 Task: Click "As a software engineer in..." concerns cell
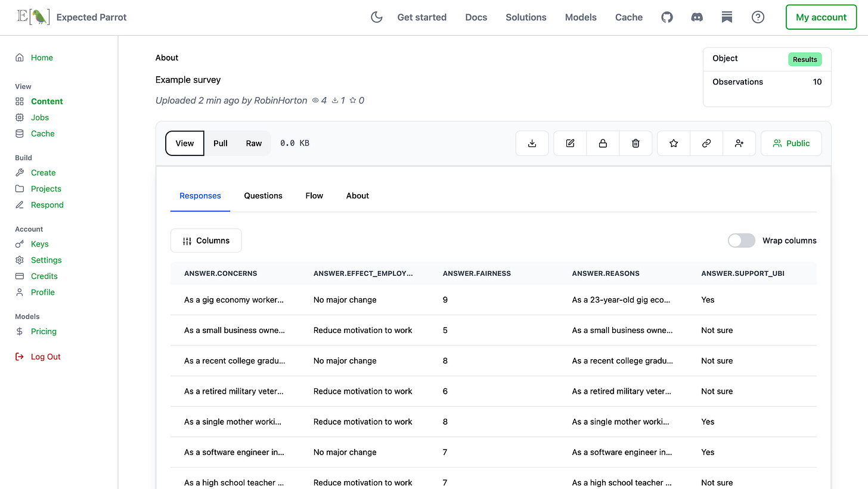(234, 452)
